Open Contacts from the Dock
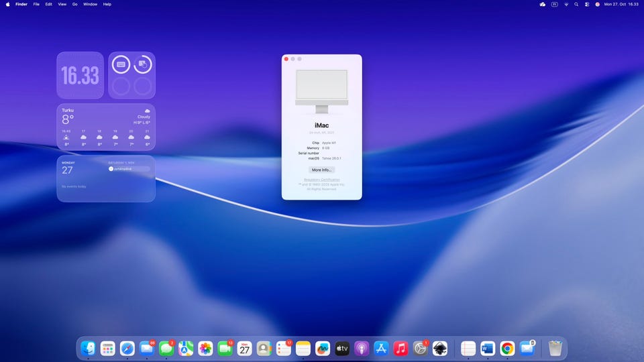Image resolution: width=644 pixels, height=362 pixels. [x=264, y=349]
